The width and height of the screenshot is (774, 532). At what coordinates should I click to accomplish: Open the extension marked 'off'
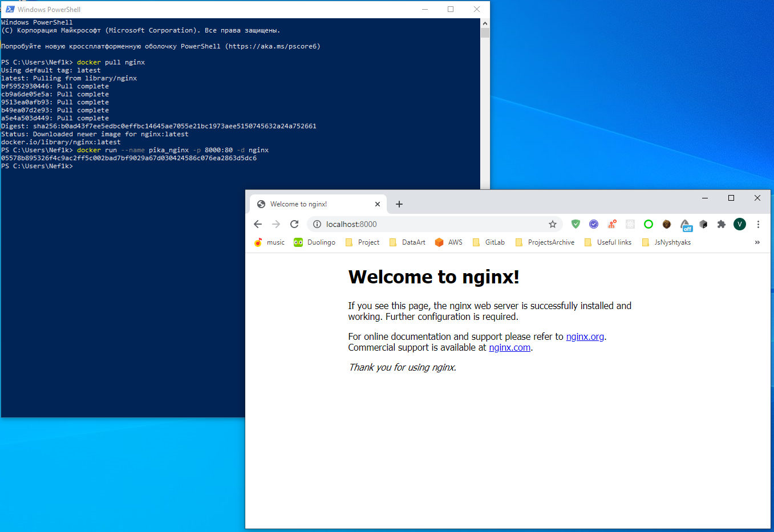click(x=686, y=225)
